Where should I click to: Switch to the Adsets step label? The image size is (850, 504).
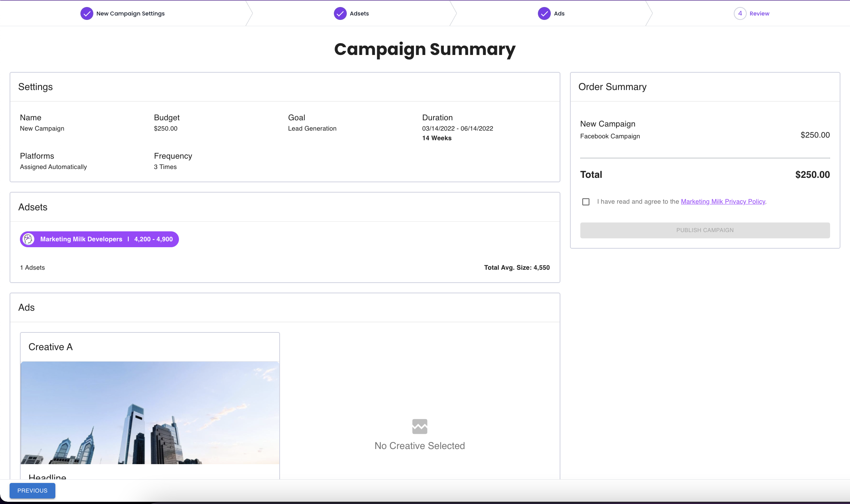[x=359, y=14]
